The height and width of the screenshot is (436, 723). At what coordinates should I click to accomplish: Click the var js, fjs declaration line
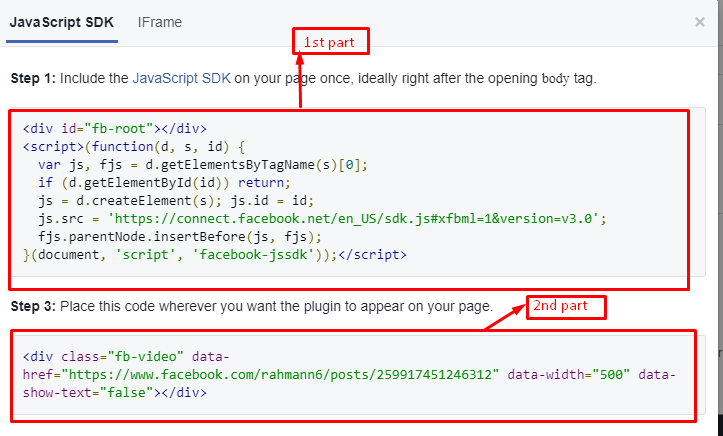203,165
